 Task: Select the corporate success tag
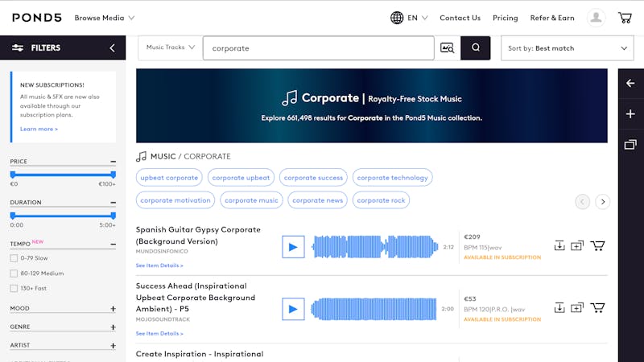313,178
